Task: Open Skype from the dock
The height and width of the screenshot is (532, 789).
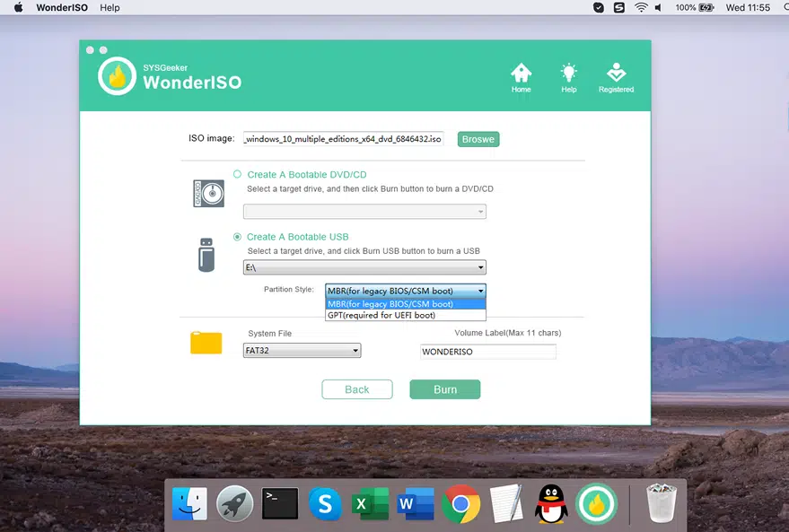Action: (325, 503)
